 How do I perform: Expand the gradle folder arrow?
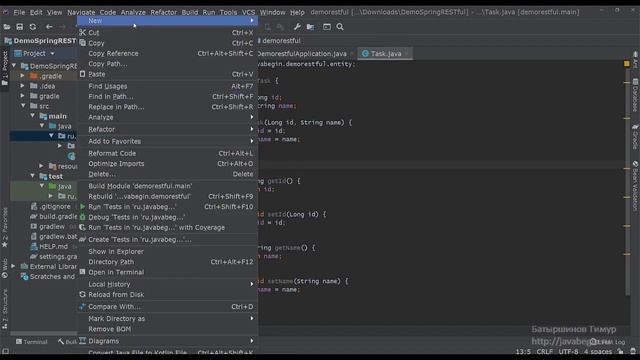point(23,96)
